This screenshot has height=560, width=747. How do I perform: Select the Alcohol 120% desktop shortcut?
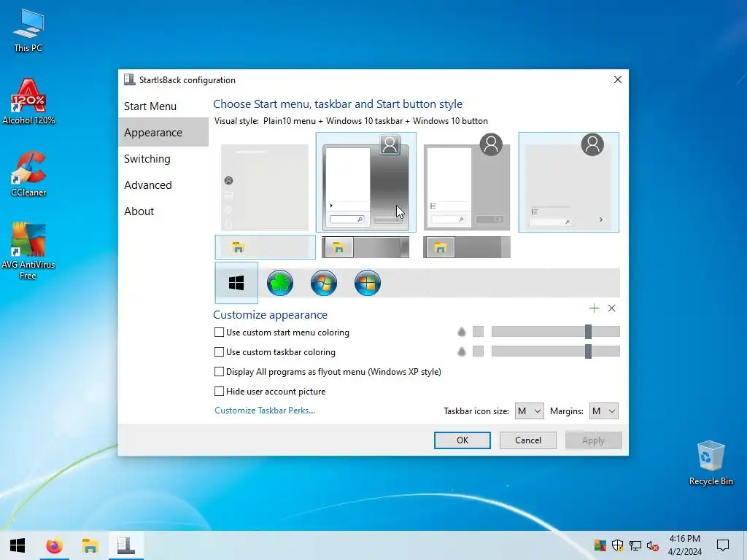[x=28, y=102]
